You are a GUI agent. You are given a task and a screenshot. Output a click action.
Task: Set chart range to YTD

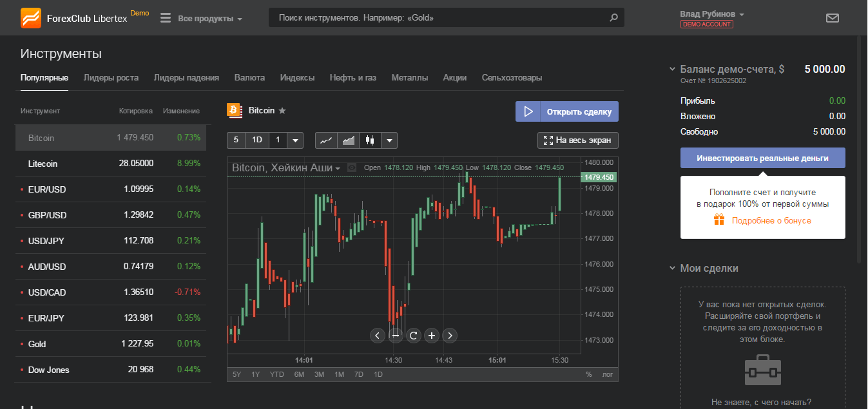[277, 374]
